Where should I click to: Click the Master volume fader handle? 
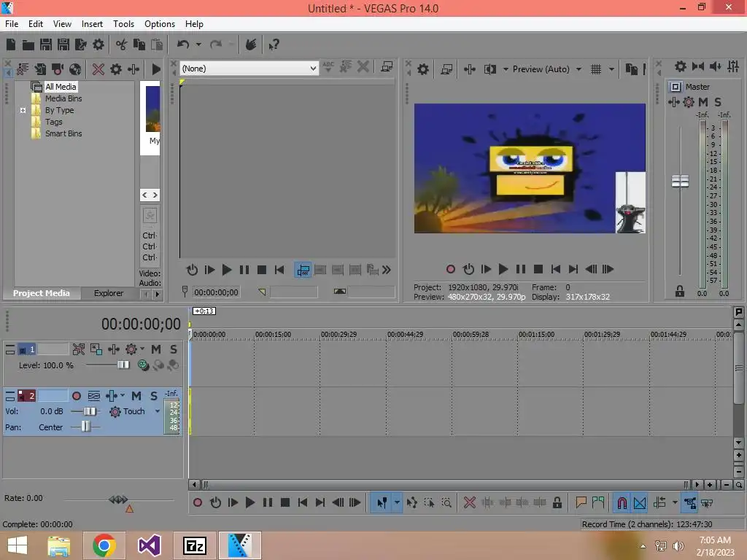680,181
